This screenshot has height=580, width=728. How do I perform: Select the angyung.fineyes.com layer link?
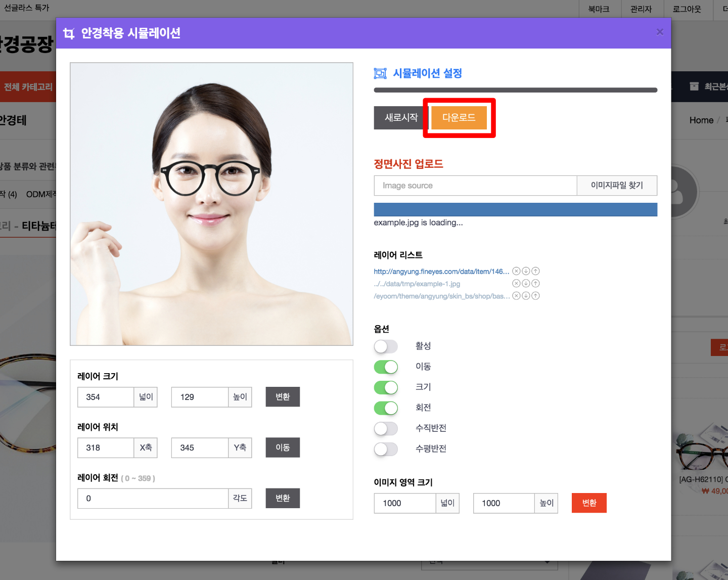pos(441,272)
